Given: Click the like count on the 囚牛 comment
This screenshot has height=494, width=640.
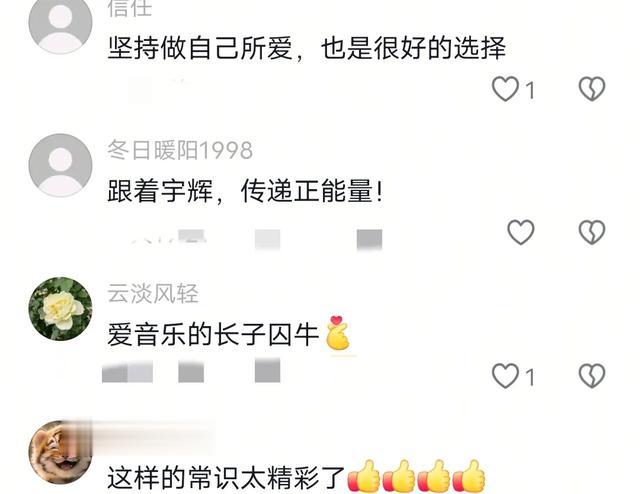Looking at the screenshot, I should [530, 377].
